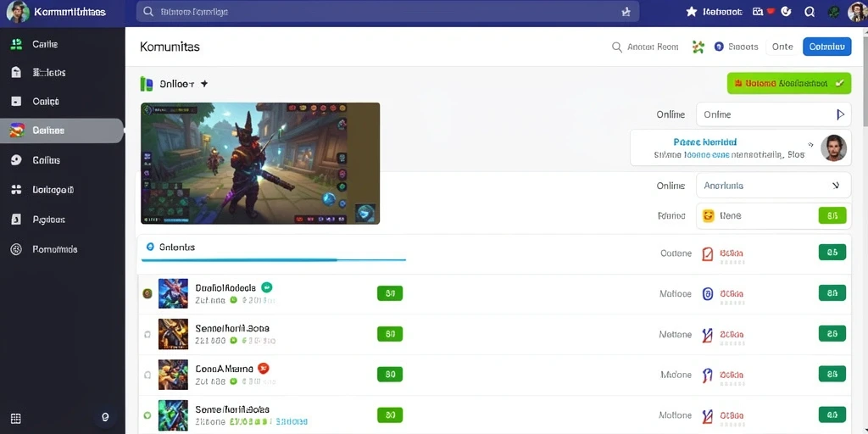Click the green badge in the Mtdone row
This screenshot has width=868, height=434.
[832, 374]
